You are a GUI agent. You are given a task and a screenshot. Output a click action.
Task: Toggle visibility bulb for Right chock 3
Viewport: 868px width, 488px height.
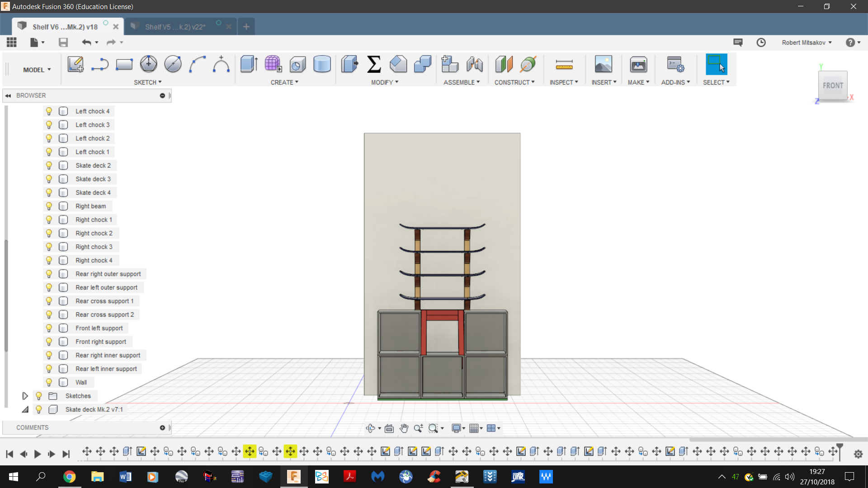pos(49,247)
